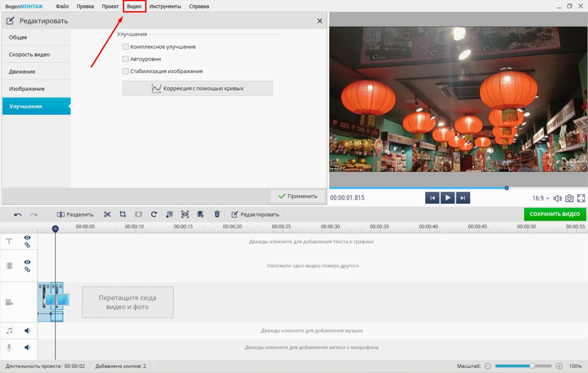Click the timeline playhead marker

pos(55,229)
